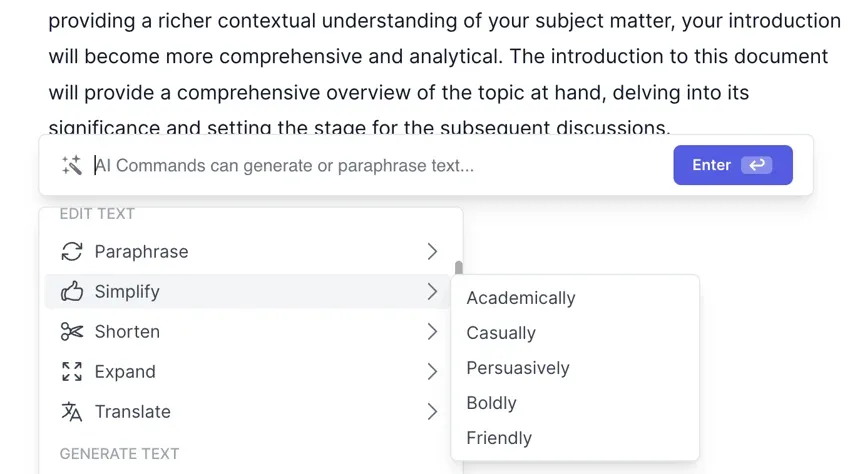Open the Expand option's chevron

pyautogui.click(x=432, y=372)
